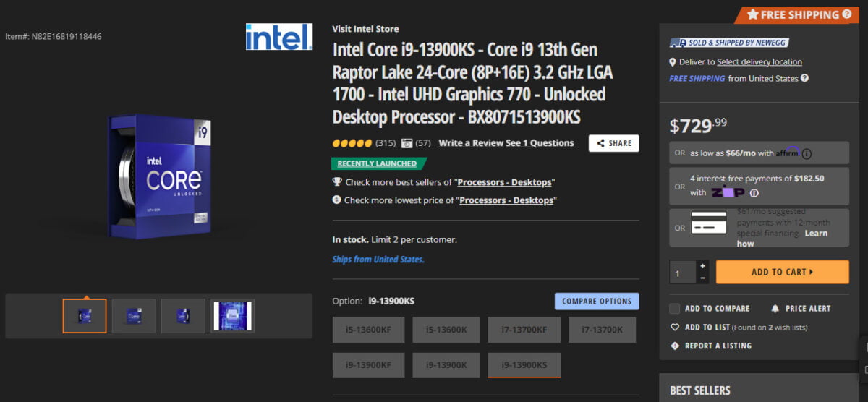868x402 pixels.
Task: Click the free shipping help question icon
Action: 846,14
